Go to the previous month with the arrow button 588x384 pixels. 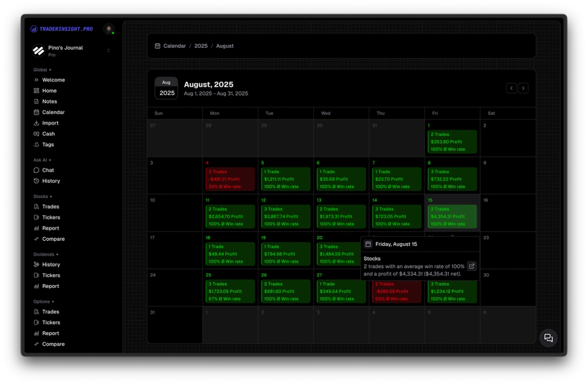(x=511, y=88)
